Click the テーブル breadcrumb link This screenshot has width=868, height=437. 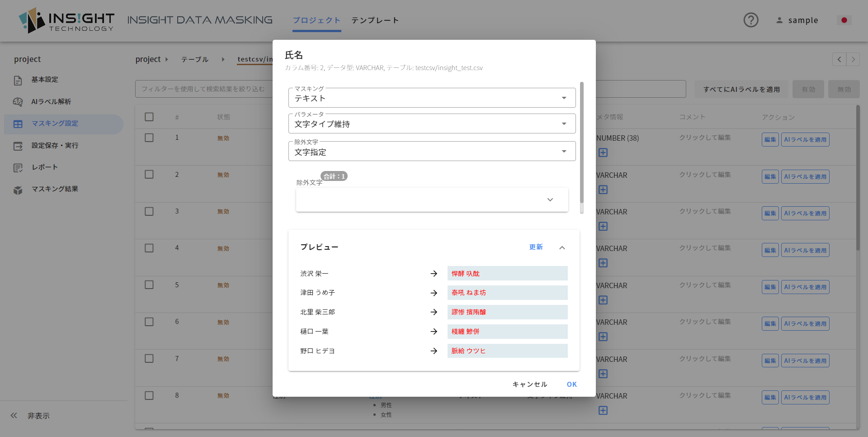pyautogui.click(x=195, y=59)
